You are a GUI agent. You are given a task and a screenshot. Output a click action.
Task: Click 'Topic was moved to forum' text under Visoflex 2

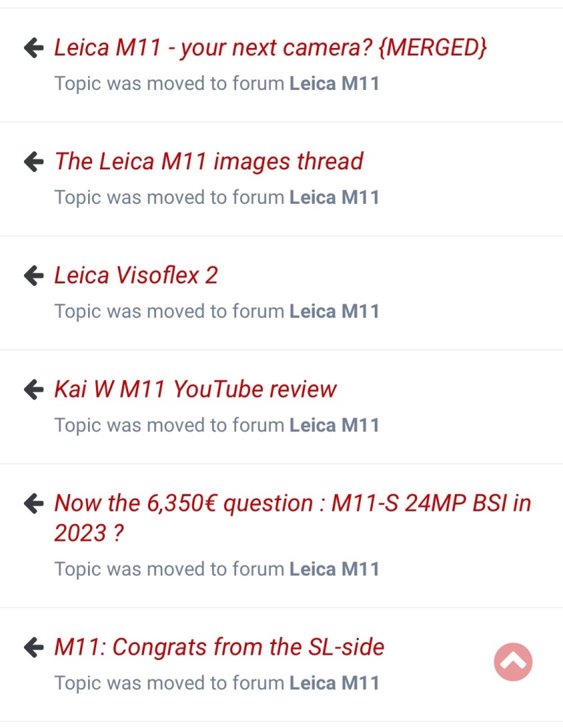(x=170, y=311)
